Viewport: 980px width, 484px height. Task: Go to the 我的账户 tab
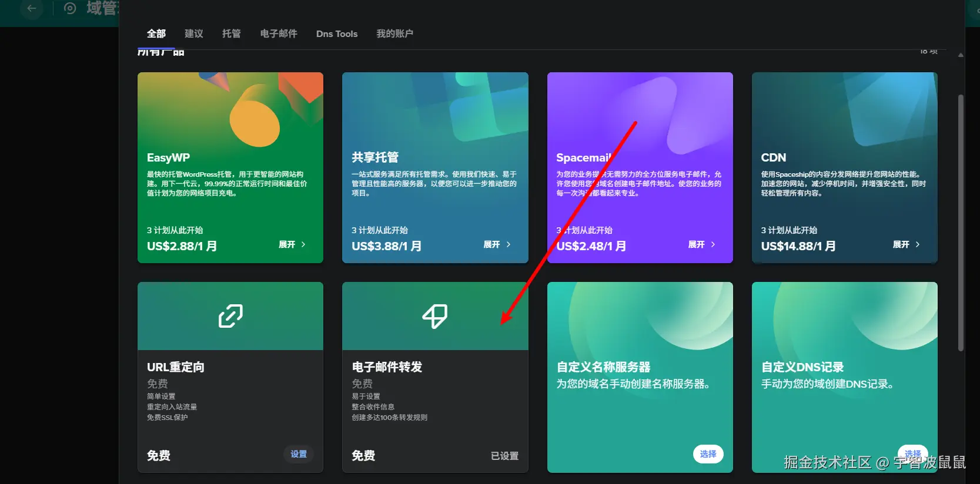pyautogui.click(x=395, y=33)
